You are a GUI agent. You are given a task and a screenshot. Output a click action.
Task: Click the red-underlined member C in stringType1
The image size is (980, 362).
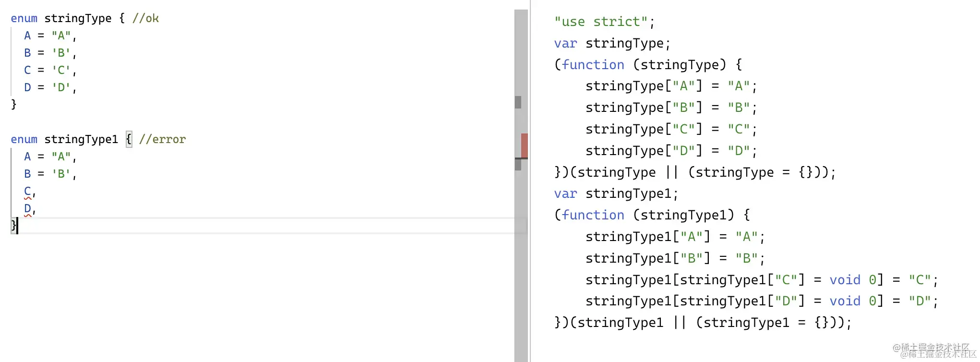(27, 191)
